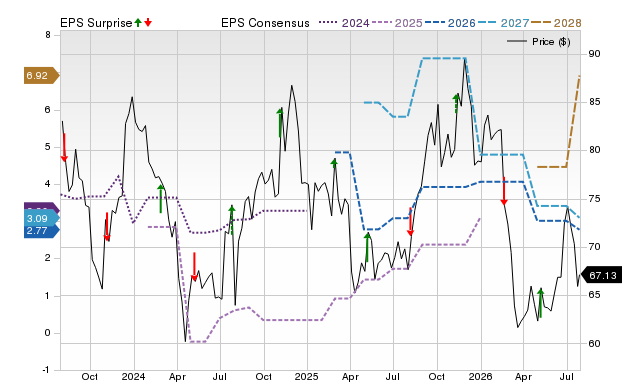Click the 2025 label on the time axis

[x=307, y=376]
